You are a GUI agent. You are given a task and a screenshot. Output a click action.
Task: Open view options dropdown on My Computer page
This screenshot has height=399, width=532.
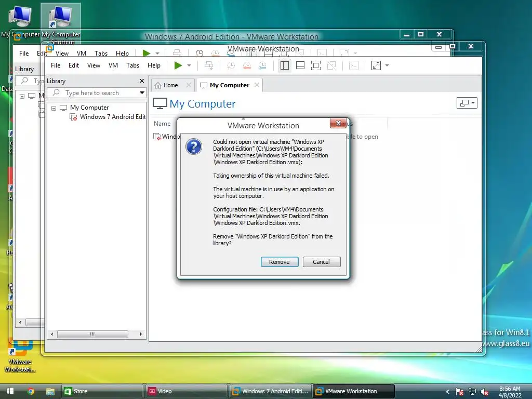point(467,103)
